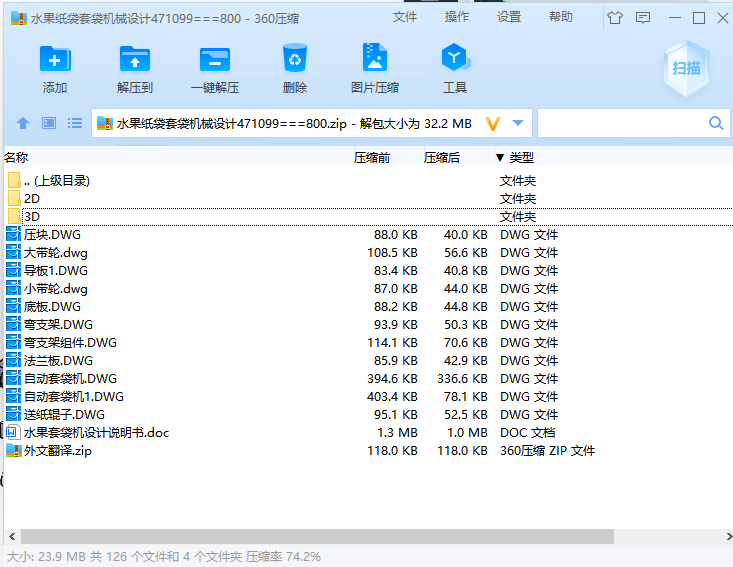This screenshot has height=567, width=733.
Task: Open the 工具 (Tools) icon
Action: click(455, 57)
